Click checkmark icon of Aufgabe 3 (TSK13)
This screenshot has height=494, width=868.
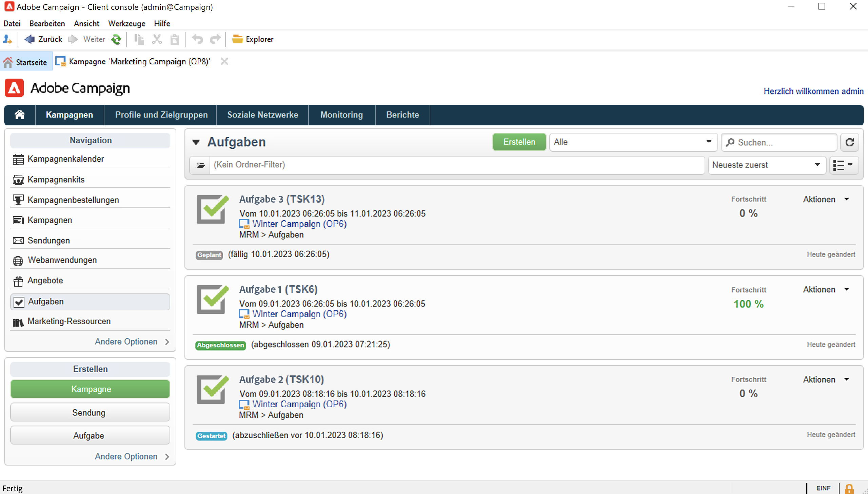pyautogui.click(x=213, y=209)
